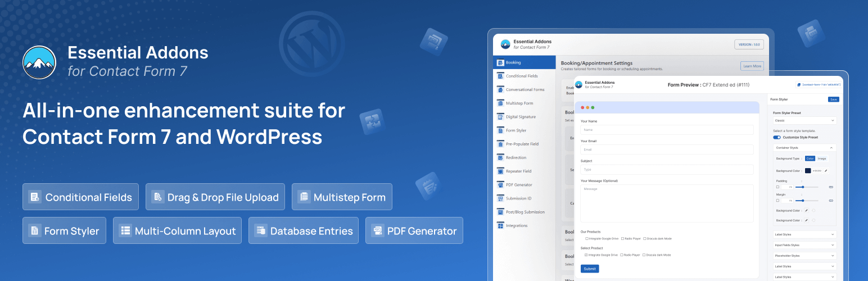The height and width of the screenshot is (281, 868).
Task: Click the logo in the settings window header
Action: coord(505,44)
